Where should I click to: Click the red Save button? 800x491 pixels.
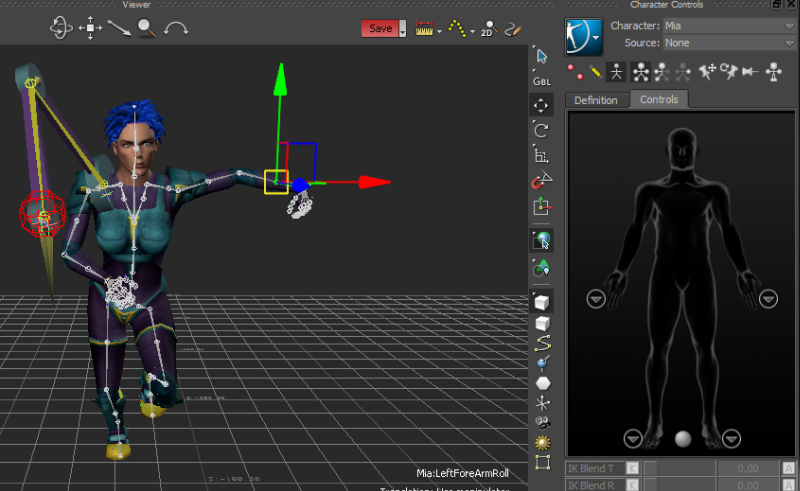tap(380, 29)
